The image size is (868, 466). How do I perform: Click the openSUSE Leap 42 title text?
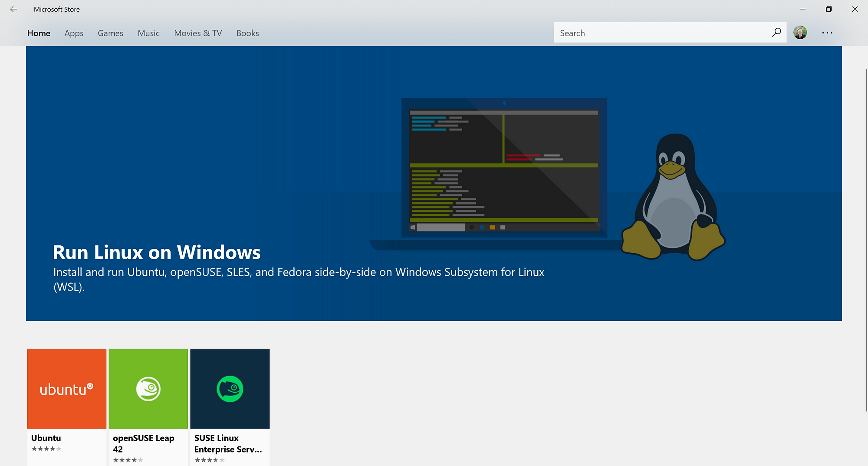[x=143, y=443]
